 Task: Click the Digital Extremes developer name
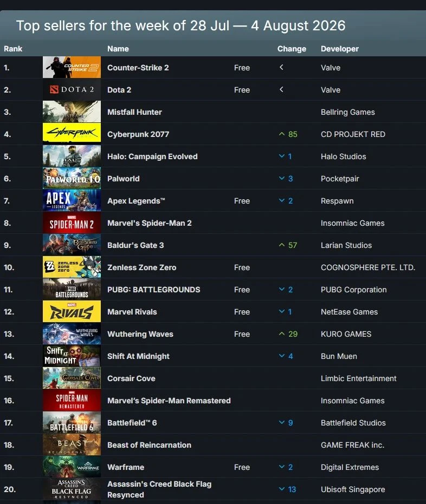(x=350, y=467)
